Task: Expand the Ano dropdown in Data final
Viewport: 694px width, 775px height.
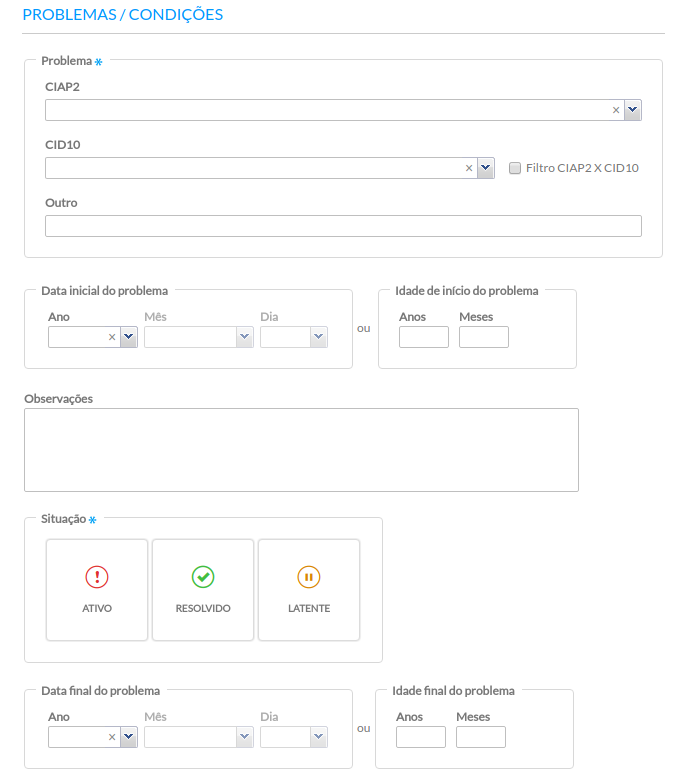Action: coord(129,737)
